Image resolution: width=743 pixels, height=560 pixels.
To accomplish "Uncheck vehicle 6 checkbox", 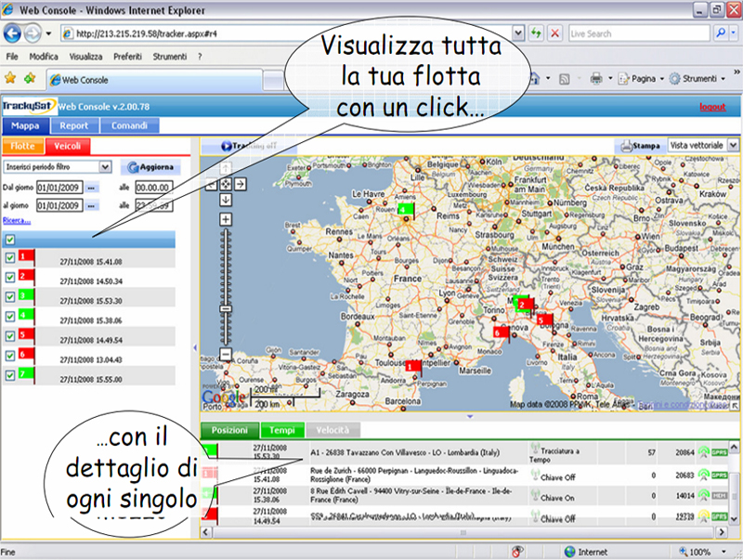I will 10,356.
